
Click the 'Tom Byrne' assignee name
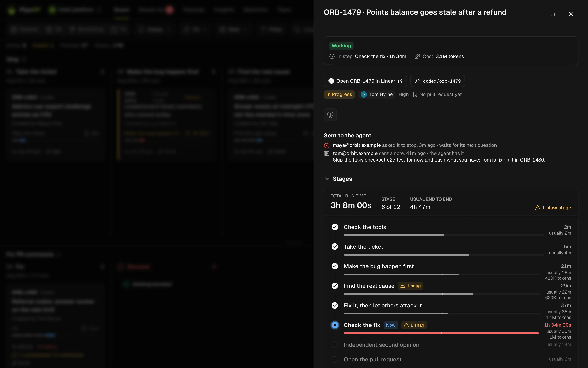pos(381,94)
